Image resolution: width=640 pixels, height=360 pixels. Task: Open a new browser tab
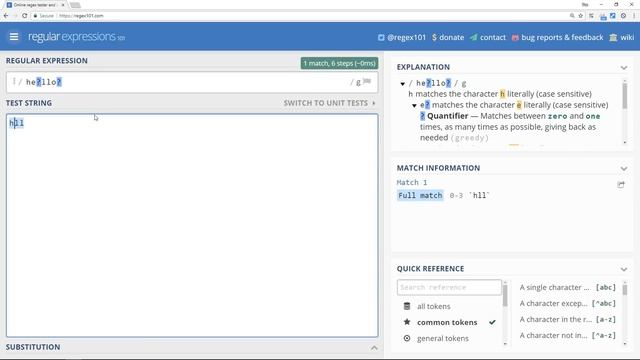coord(76,5)
